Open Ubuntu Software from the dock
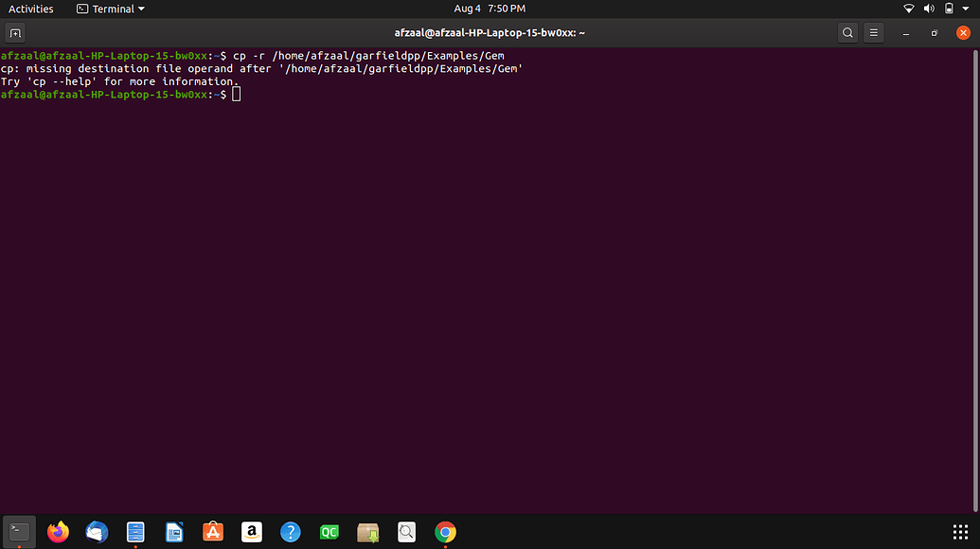 (213, 532)
